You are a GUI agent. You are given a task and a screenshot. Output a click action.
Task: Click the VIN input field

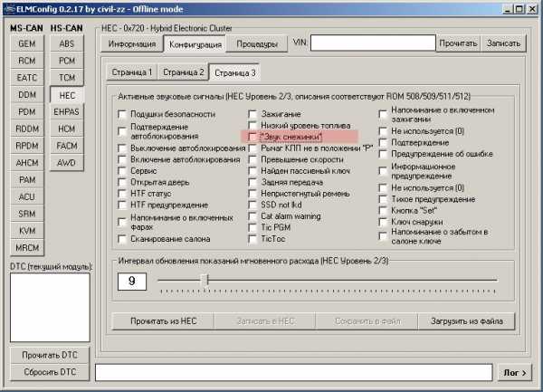372,43
